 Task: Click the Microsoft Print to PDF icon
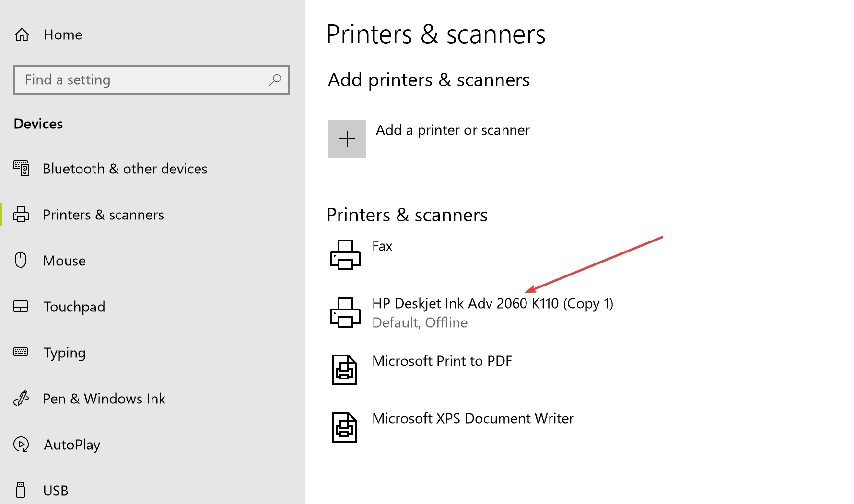(x=344, y=370)
